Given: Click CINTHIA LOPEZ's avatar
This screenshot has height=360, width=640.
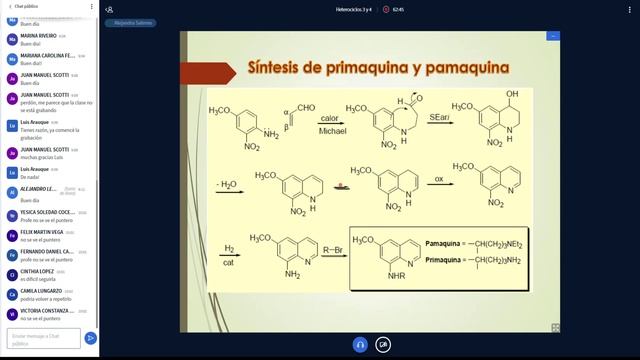Looking at the screenshot, I should pos(12,275).
